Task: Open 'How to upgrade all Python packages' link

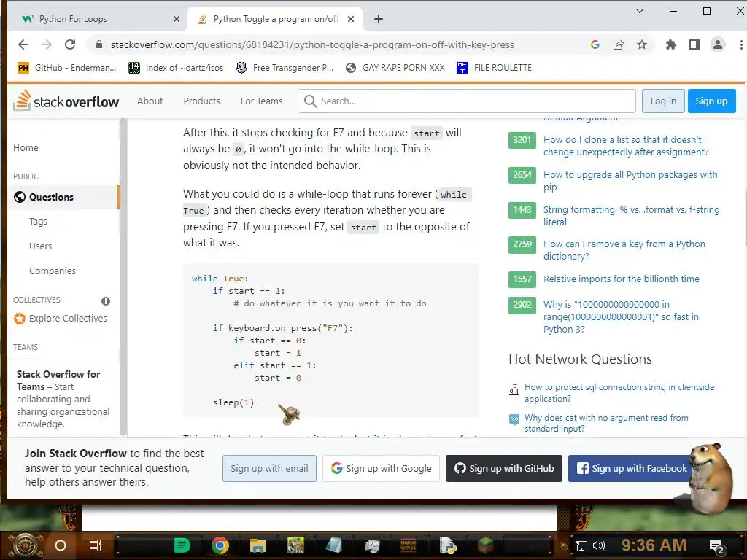Action: [x=630, y=181]
